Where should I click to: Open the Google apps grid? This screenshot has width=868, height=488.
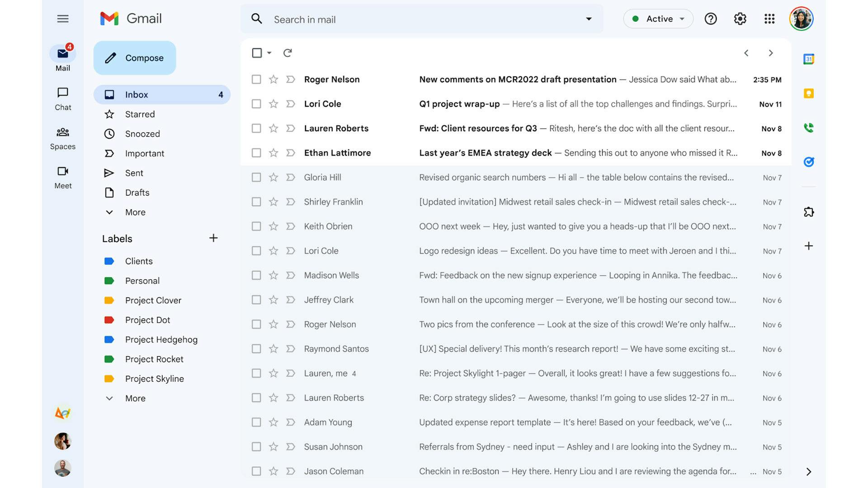pyautogui.click(x=769, y=19)
